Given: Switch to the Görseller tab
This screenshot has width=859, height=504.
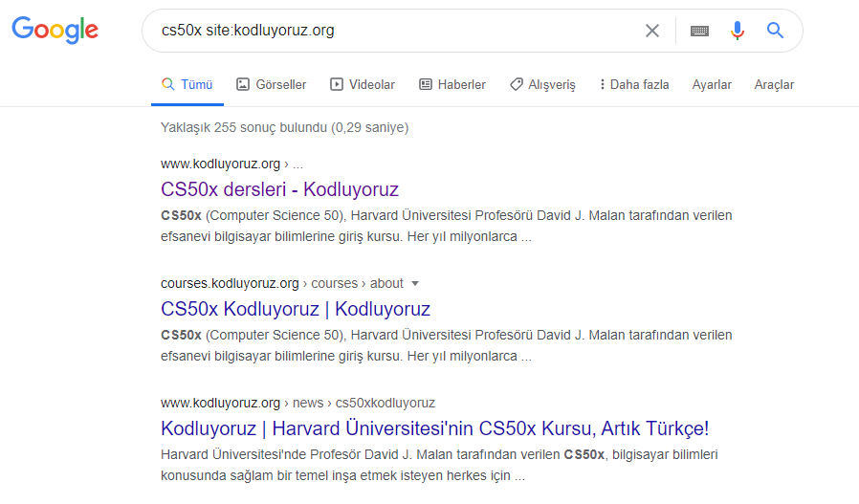Looking at the screenshot, I should pyautogui.click(x=272, y=85).
